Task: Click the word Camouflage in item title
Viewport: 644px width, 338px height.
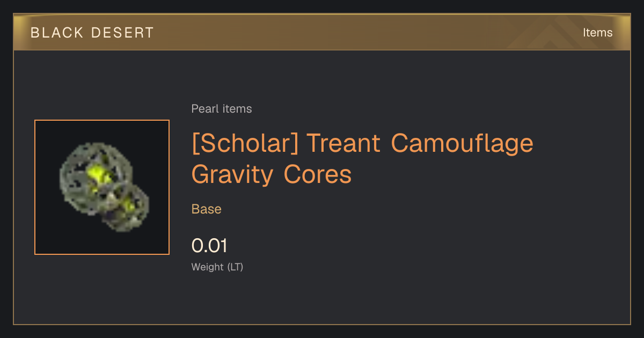Action: click(x=462, y=143)
